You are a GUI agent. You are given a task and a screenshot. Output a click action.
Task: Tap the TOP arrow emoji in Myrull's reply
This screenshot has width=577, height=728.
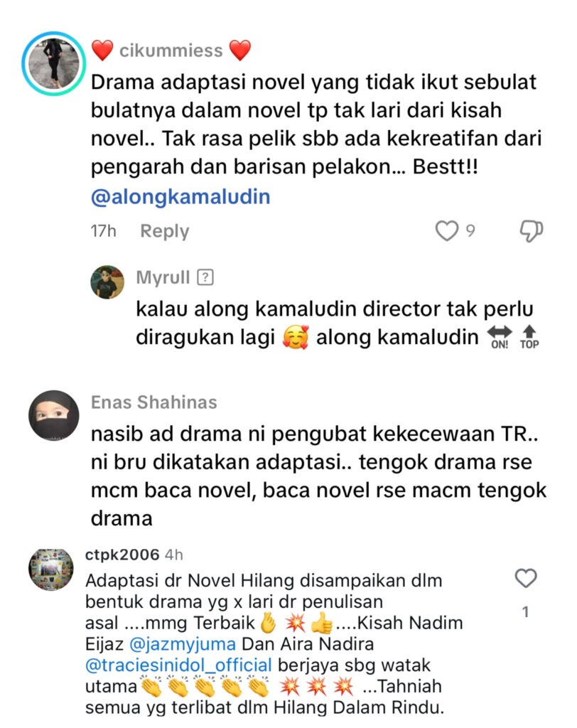[x=529, y=338]
